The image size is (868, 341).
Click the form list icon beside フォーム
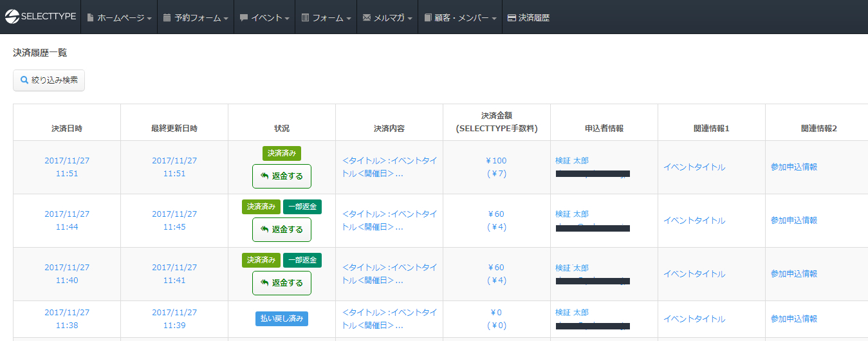(305, 18)
